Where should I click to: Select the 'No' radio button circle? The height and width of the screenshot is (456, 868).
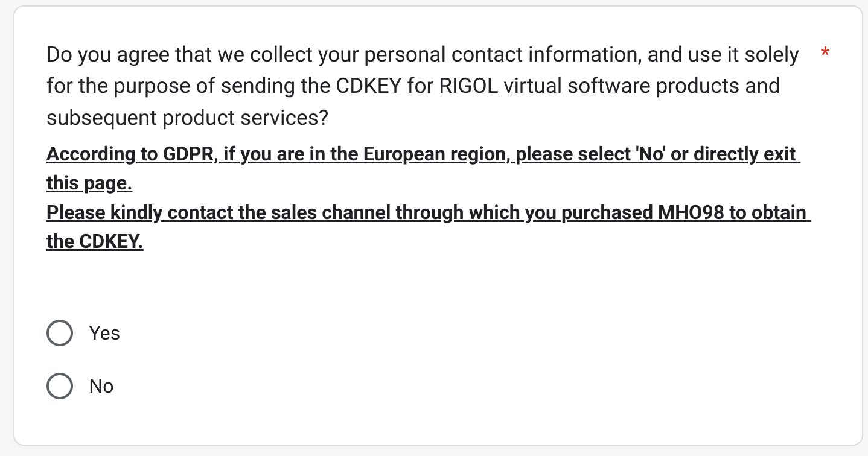[x=60, y=386]
